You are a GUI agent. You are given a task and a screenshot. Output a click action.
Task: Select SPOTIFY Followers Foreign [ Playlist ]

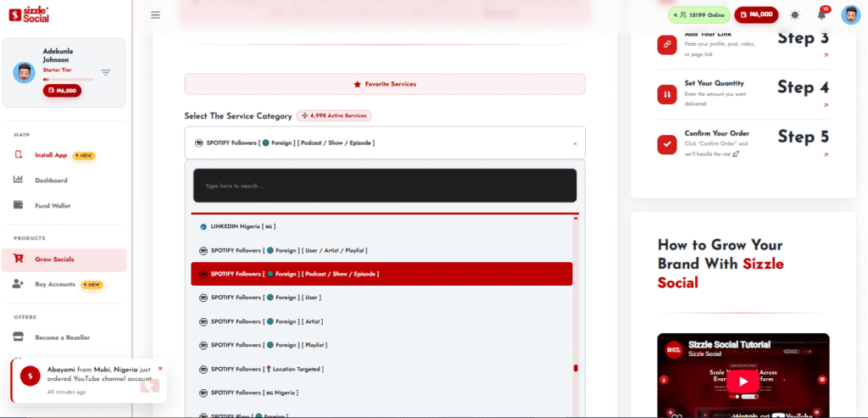click(x=382, y=345)
